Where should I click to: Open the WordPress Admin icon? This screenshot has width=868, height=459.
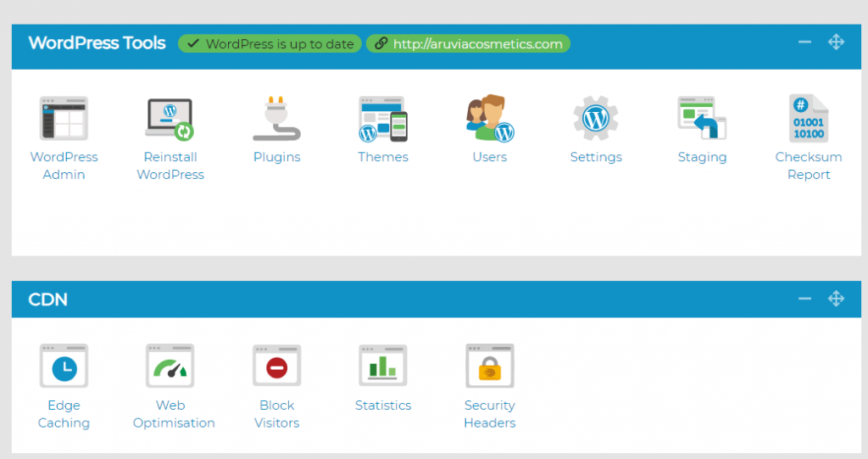coord(64,118)
